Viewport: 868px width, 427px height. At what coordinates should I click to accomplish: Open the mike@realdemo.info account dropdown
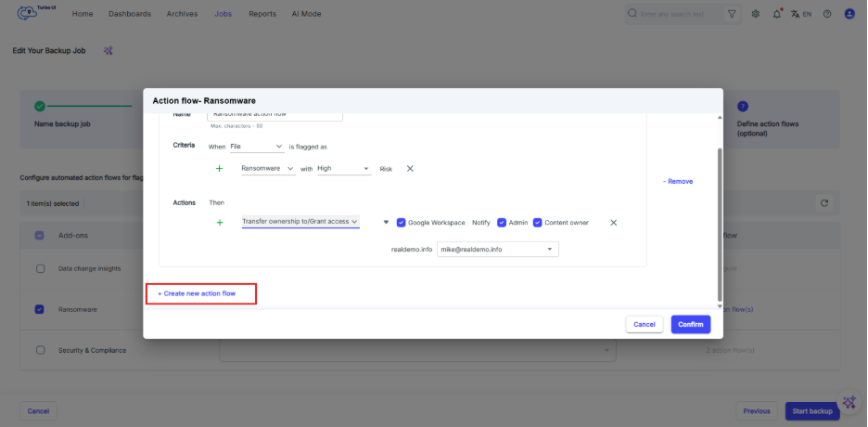pyautogui.click(x=497, y=249)
